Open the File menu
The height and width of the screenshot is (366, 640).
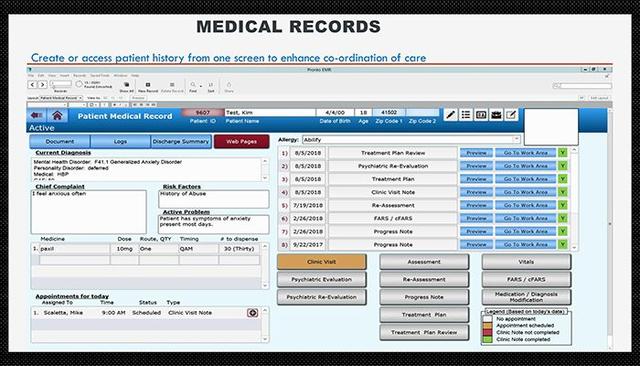(x=31, y=75)
